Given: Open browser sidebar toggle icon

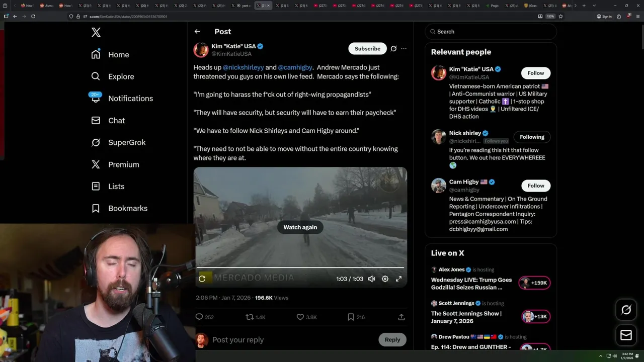Looking at the screenshot, I should tap(6, 16).
